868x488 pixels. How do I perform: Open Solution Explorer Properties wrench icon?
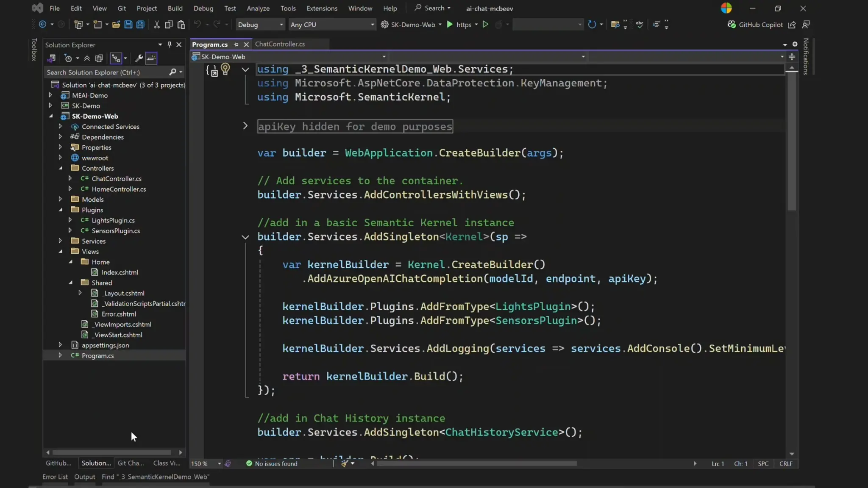tap(139, 58)
